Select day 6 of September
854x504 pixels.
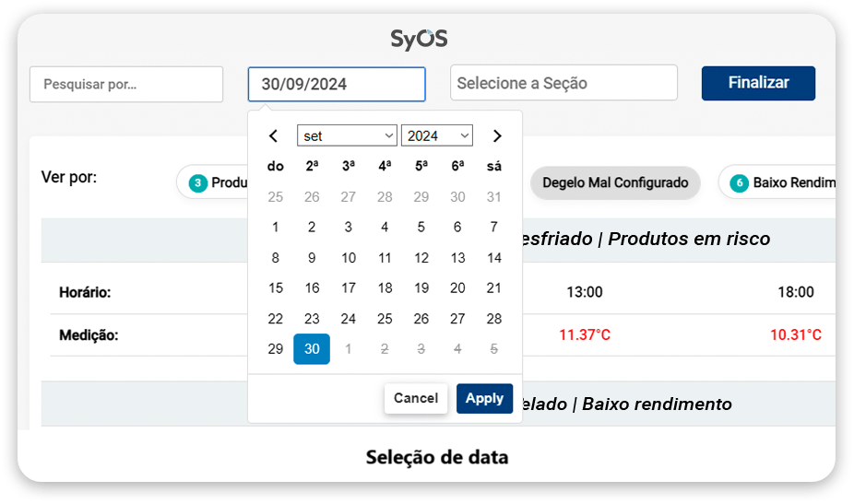tap(457, 227)
